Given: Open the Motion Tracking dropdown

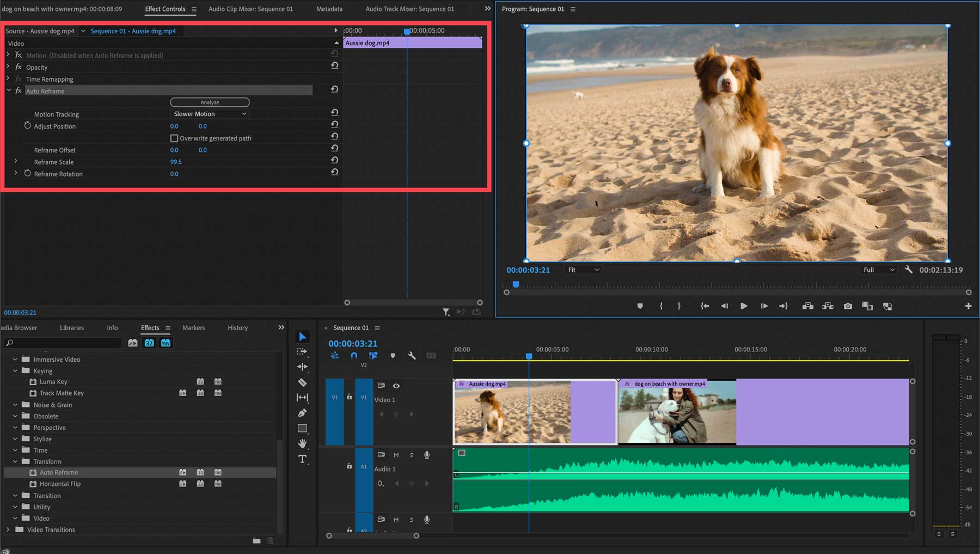Looking at the screenshot, I should click(210, 114).
